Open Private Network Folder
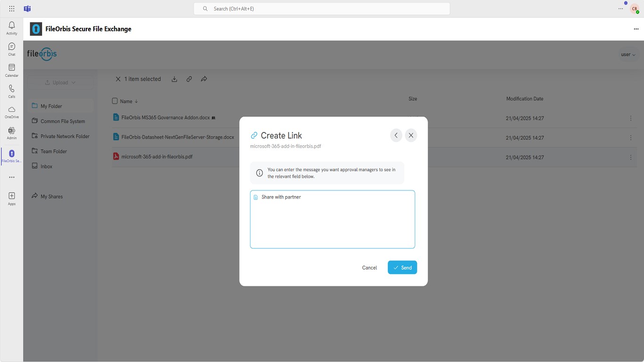644x362 pixels. tap(60, 136)
